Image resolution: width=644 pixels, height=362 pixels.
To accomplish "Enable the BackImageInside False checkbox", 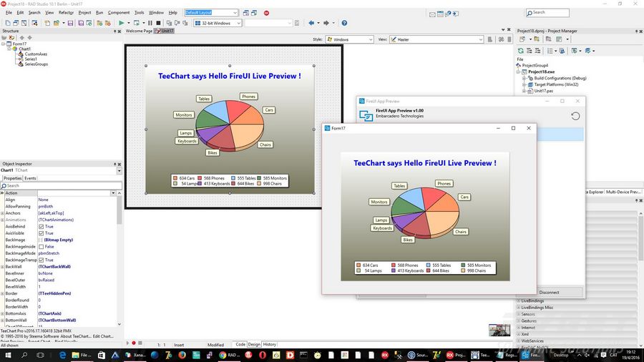I will point(41,247).
